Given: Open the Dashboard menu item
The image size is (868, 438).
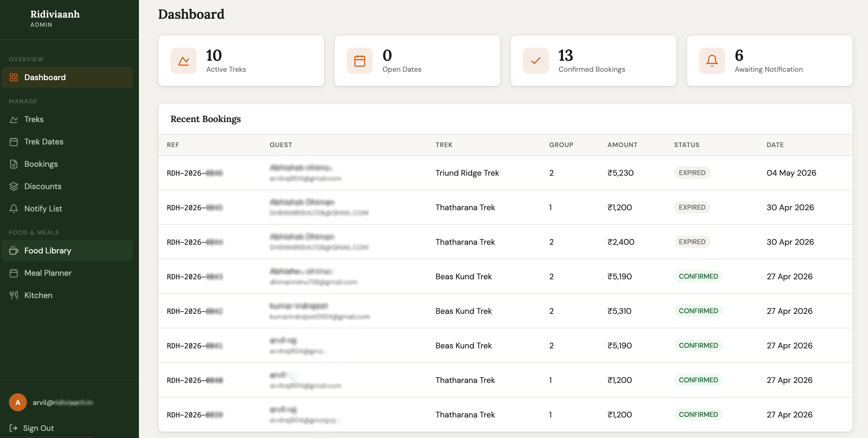Looking at the screenshot, I should coord(67,77).
